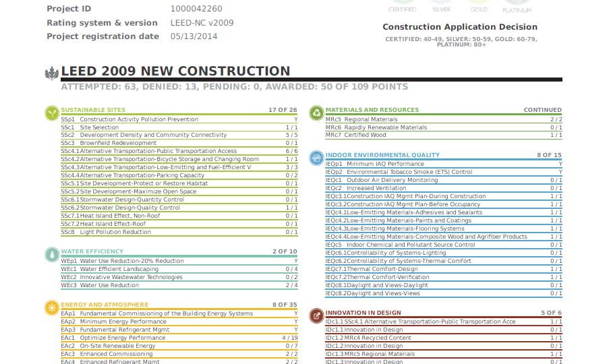Screen dimensions: 611x364
Task: Click IEQc2 Increased Ventilation row
Action: (444, 189)
